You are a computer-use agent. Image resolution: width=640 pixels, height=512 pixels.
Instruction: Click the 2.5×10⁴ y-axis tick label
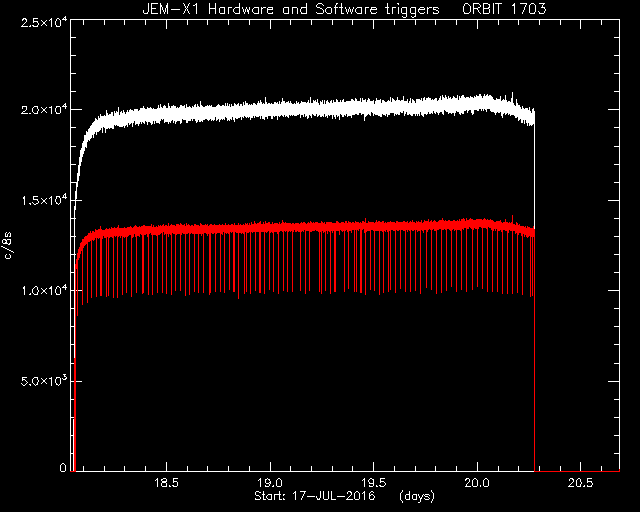tap(44, 22)
